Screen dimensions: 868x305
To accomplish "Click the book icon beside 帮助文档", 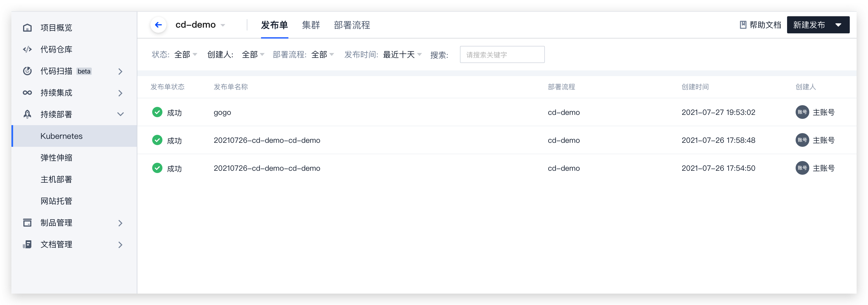I will click(x=743, y=25).
